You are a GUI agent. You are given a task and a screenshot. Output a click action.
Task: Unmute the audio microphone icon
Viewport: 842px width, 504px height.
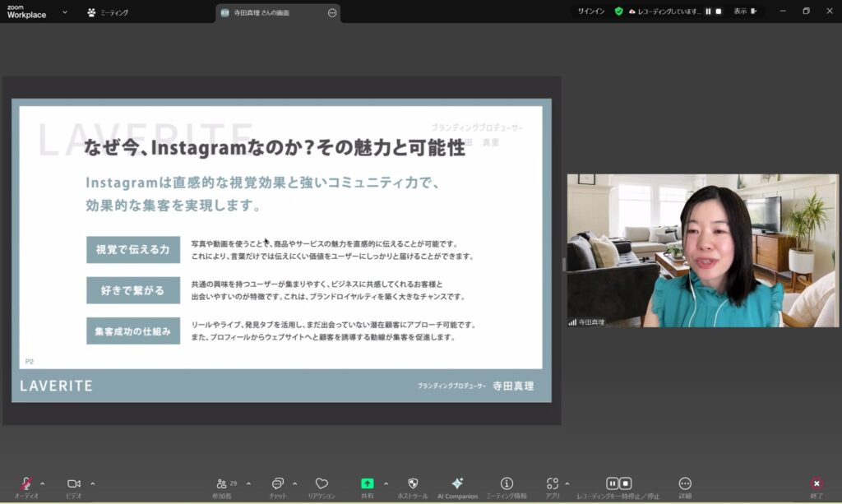point(25,483)
